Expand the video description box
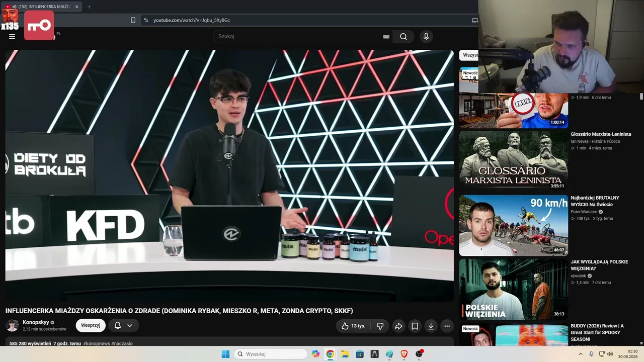Viewport: 644px width, 362px height. [x=229, y=342]
